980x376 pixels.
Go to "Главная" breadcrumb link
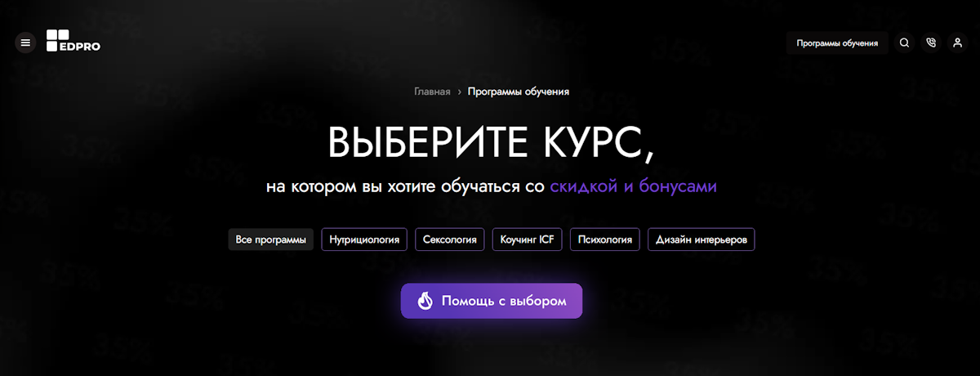coord(432,92)
